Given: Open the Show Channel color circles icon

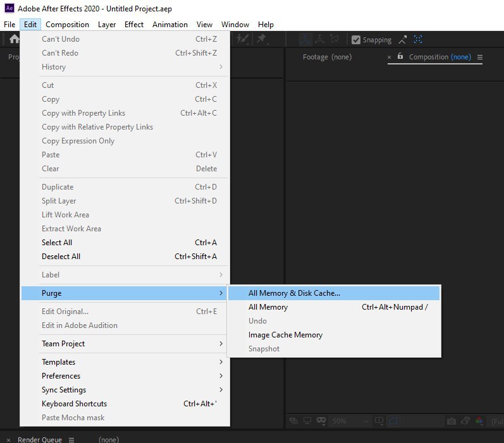Looking at the screenshot, I should point(479,420).
